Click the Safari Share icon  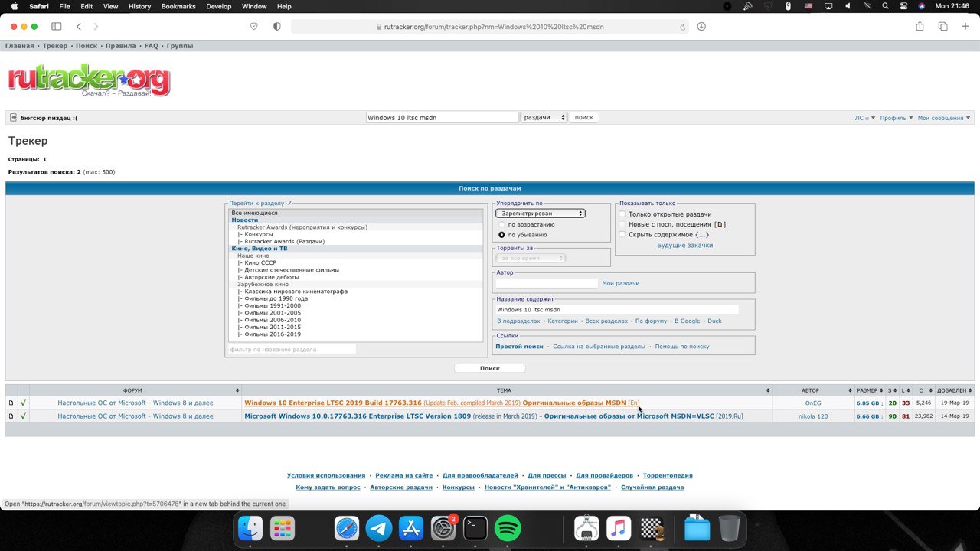[920, 26]
